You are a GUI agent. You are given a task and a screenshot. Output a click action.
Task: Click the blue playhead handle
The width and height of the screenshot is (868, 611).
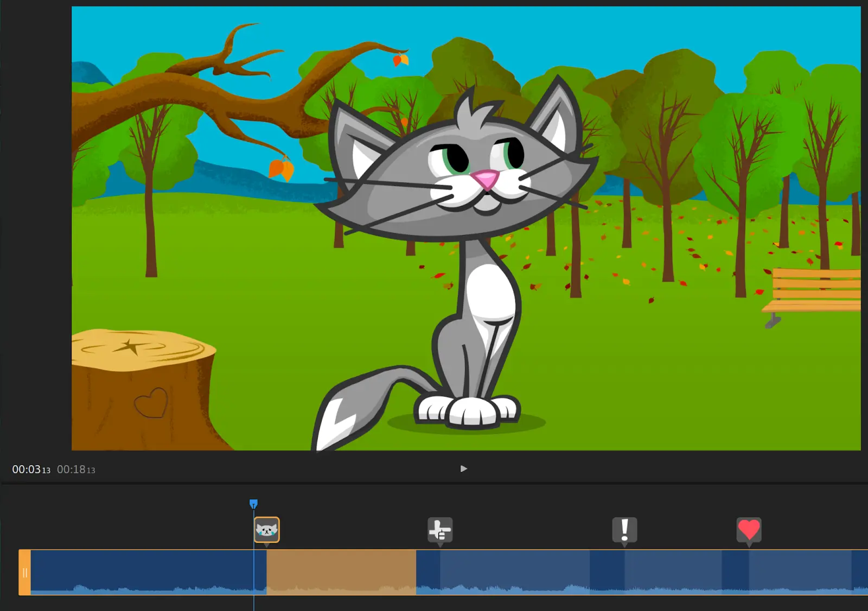pyautogui.click(x=253, y=504)
